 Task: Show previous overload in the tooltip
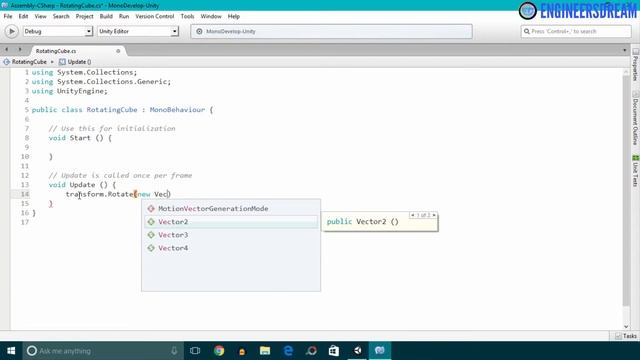[x=413, y=215]
